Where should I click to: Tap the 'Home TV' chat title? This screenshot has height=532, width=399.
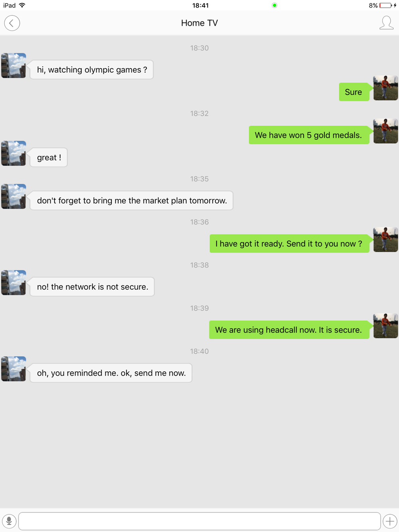[199, 23]
